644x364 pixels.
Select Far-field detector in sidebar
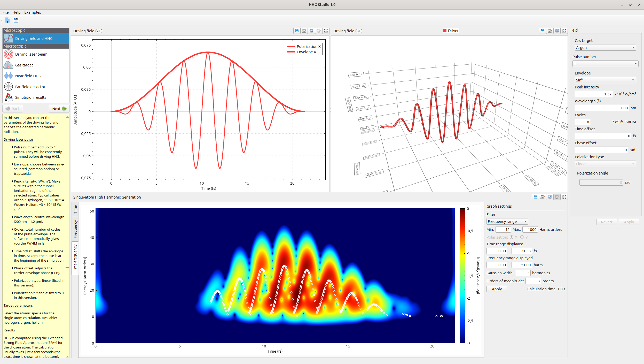(x=30, y=87)
